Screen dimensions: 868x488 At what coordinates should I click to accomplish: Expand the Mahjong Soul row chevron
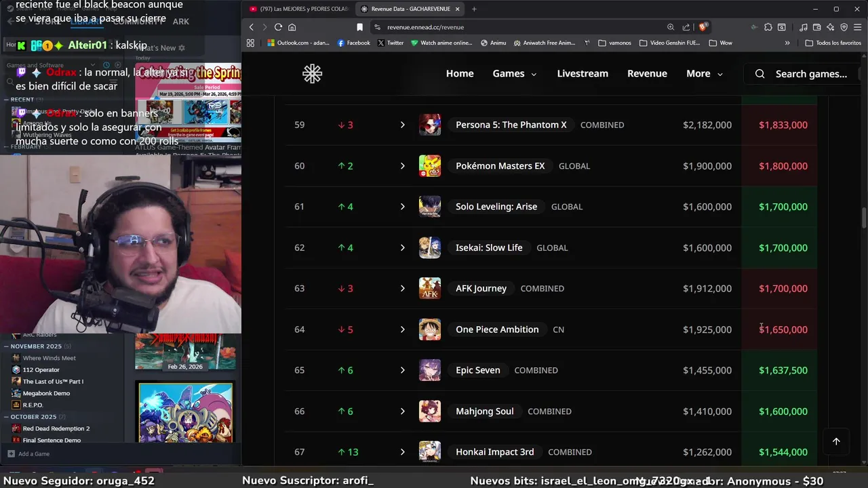(402, 411)
